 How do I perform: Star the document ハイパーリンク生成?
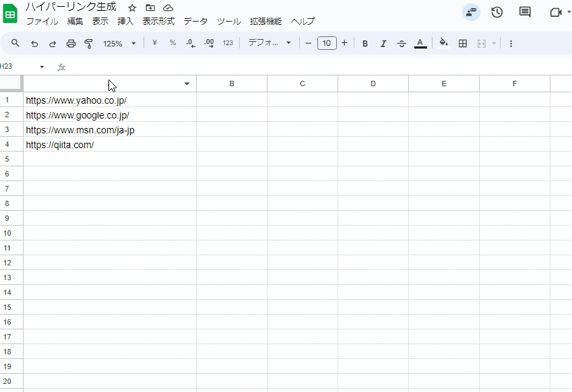pyautogui.click(x=132, y=8)
